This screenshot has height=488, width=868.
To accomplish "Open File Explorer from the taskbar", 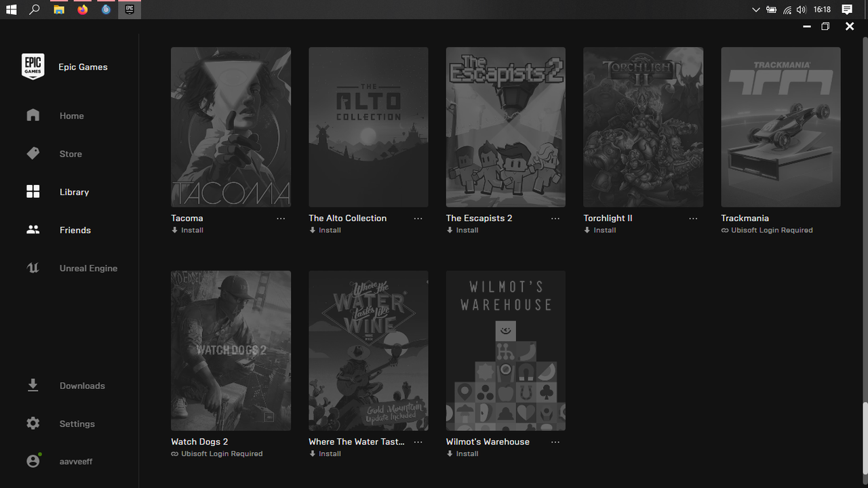I will pyautogui.click(x=59, y=9).
